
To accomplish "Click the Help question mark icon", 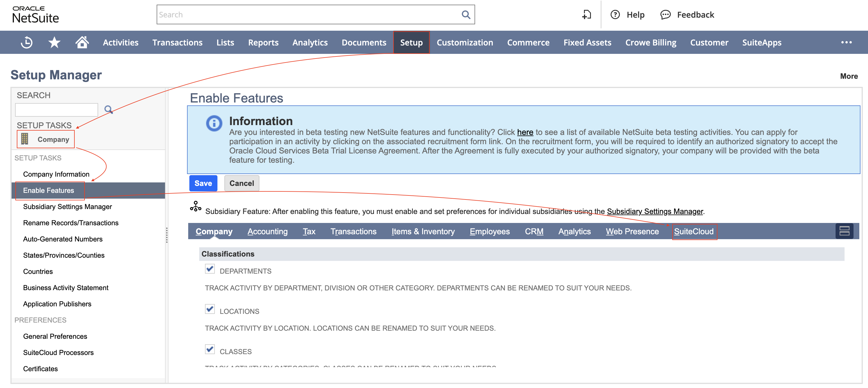I will 615,14.
